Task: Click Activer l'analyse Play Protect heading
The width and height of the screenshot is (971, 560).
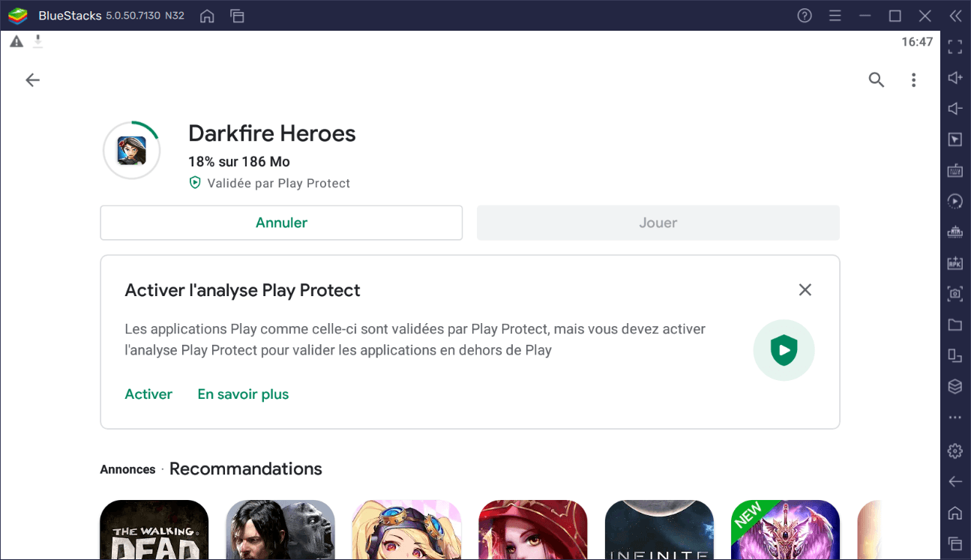Action: coord(242,290)
